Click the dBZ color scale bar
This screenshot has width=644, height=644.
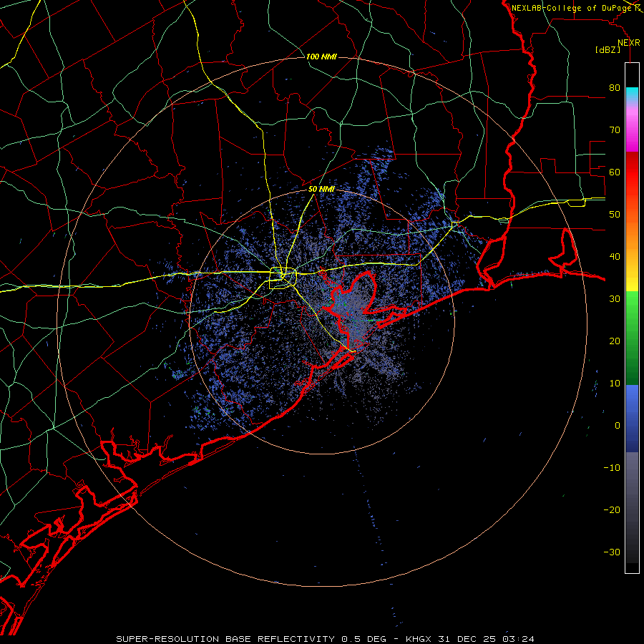click(x=632, y=318)
